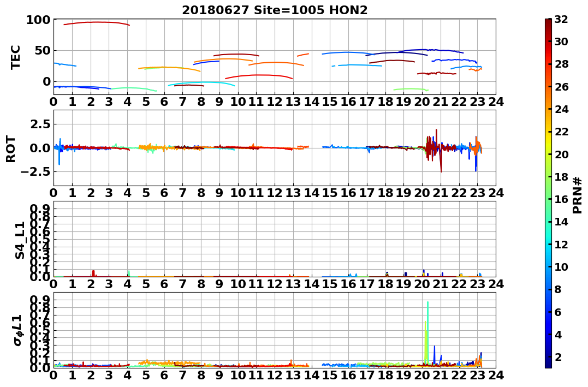Click the σφL1 y-axis label

(17, 330)
